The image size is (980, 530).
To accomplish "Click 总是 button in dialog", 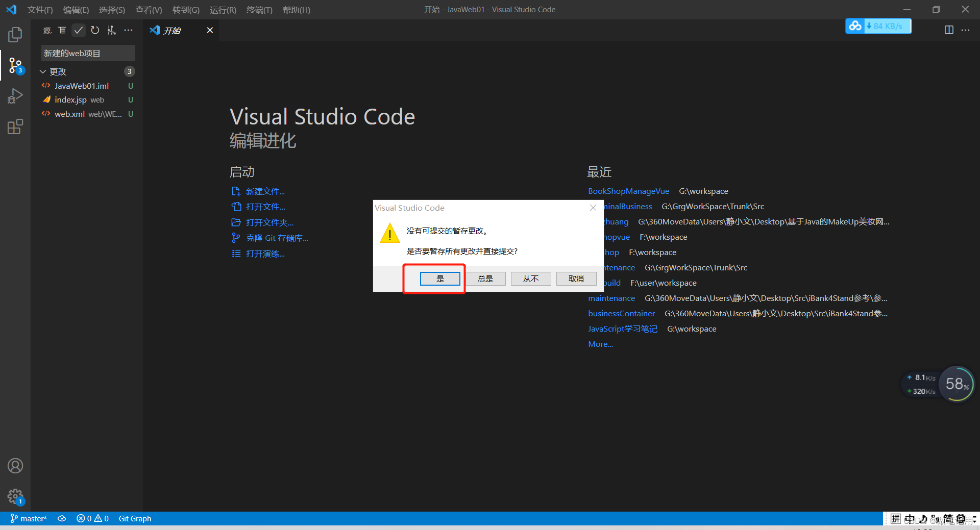I will pos(485,279).
